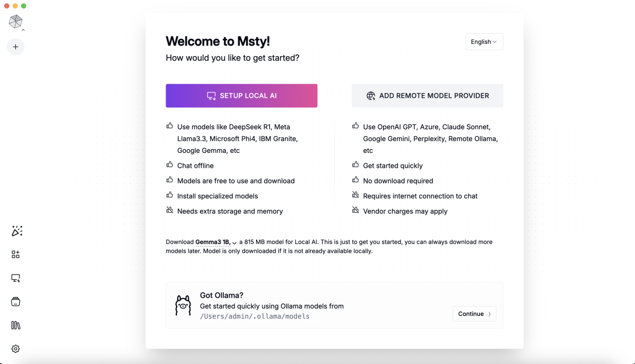Expand the Gemma3 1B model selector
The width and height of the screenshot is (635, 364).
[216, 242]
